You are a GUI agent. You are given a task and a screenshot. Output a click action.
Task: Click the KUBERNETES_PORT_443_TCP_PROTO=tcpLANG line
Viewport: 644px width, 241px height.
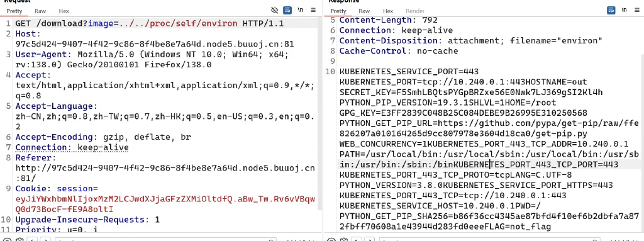pos(455,175)
